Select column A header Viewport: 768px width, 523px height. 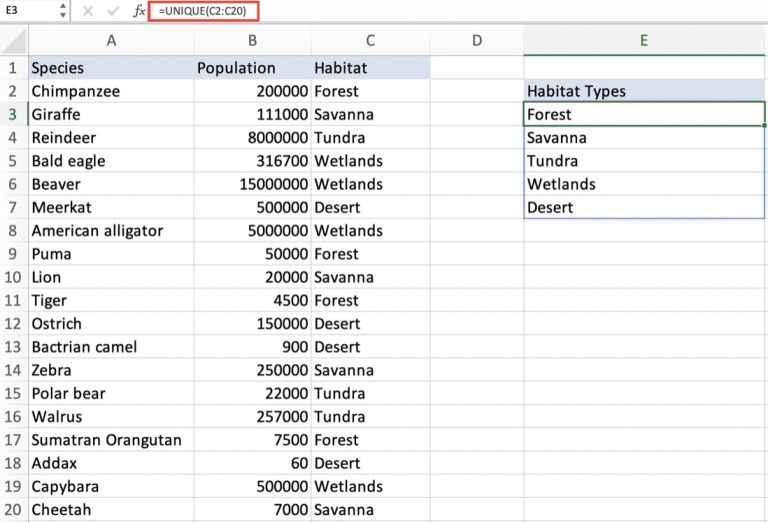[111, 41]
